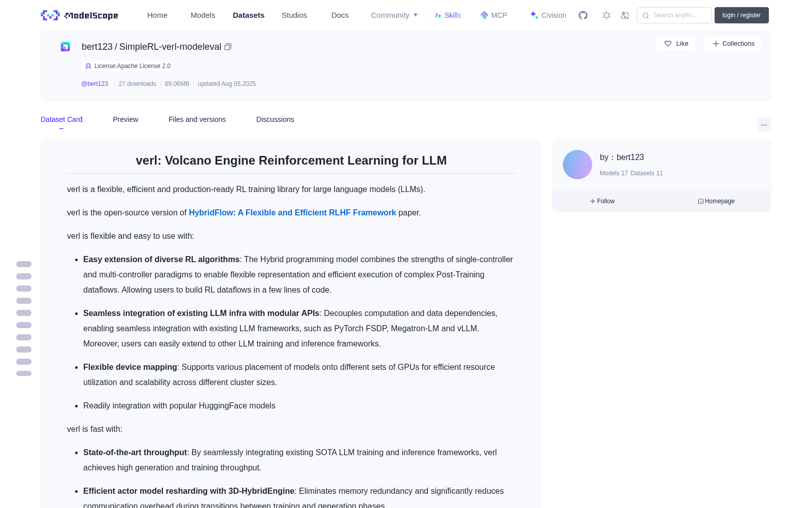Focus the search input field
This screenshot has height=508, width=812.
(x=674, y=15)
